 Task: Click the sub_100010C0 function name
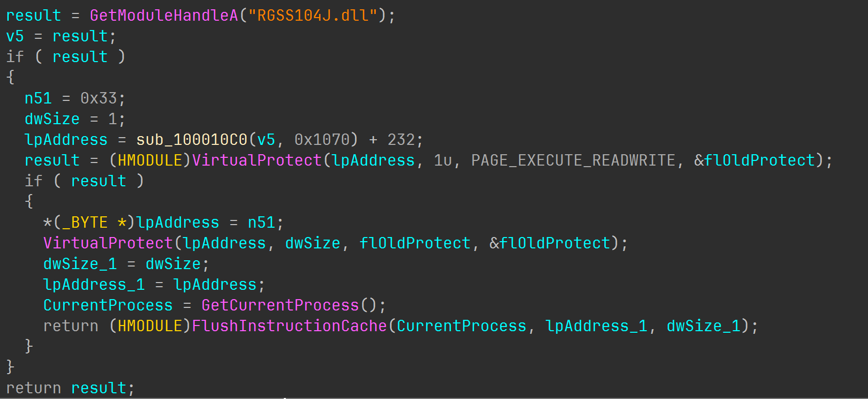[x=192, y=140]
